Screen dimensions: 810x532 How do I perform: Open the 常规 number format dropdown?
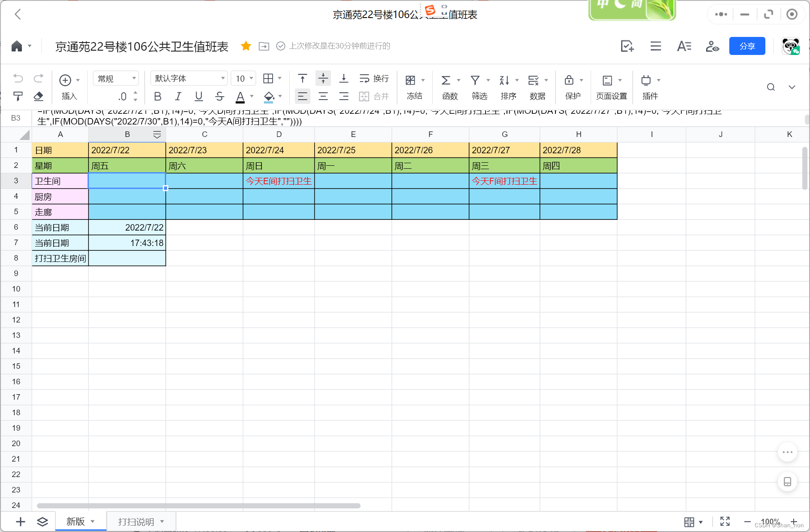point(116,79)
